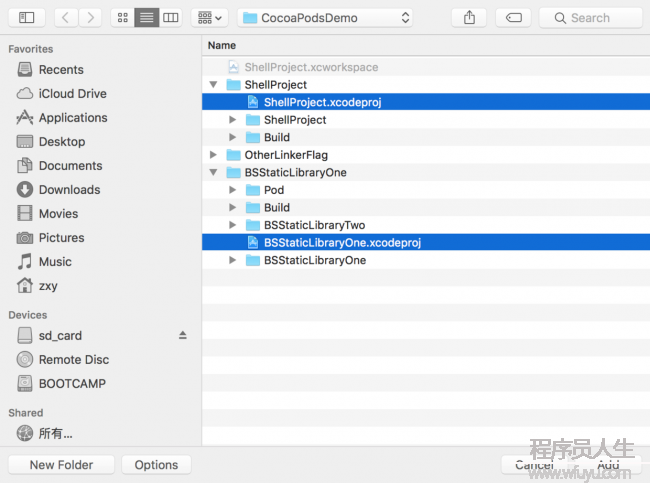Open iCloud Drive in sidebar
The width and height of the screenshot is (650, 483).
(x=61, y=94)
